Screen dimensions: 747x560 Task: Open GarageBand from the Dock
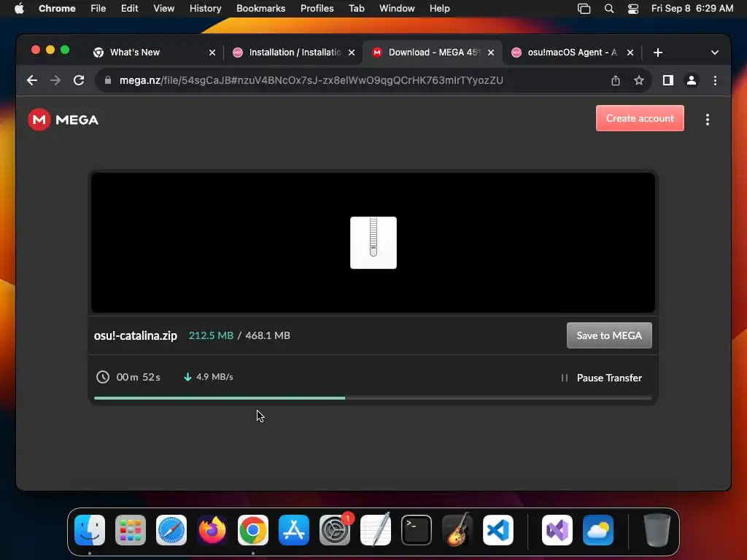pyautogui.click(x=457, y=530)
